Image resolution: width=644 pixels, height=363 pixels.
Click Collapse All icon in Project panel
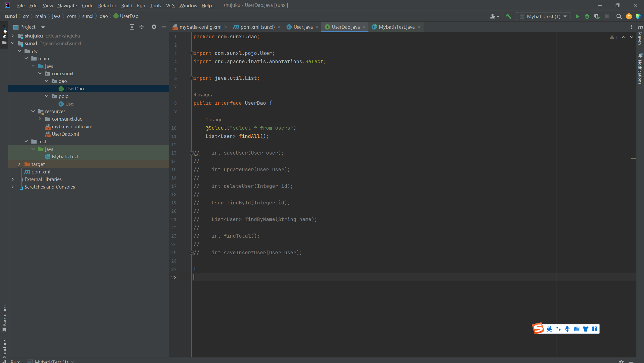(x=142, y=27)
